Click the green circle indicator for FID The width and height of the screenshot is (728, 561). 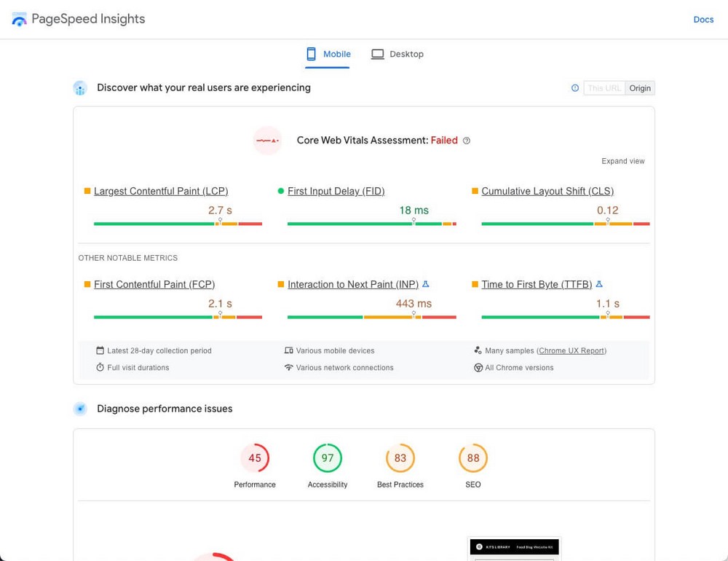pyautogui.click(x=280, y=191)
